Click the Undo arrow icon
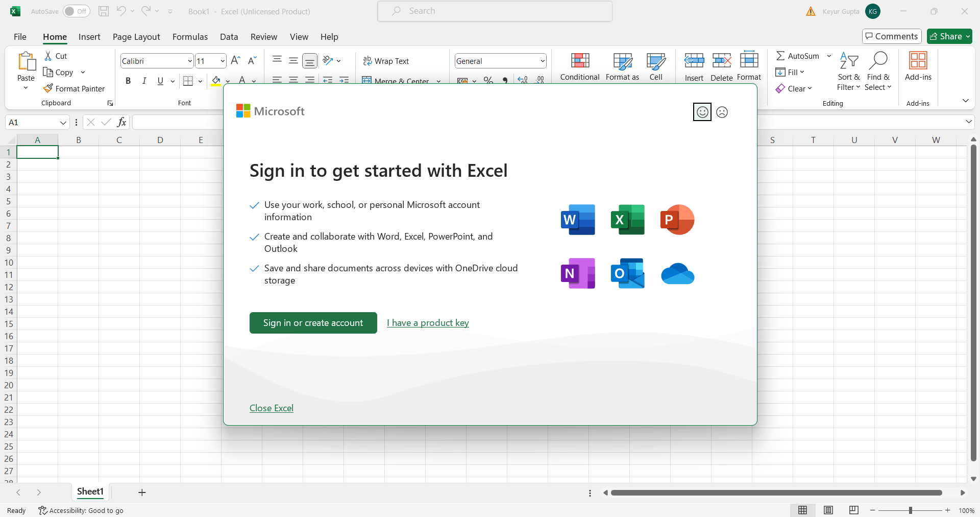The height and width of the screenshot is (517, 980). click(121, 11)
